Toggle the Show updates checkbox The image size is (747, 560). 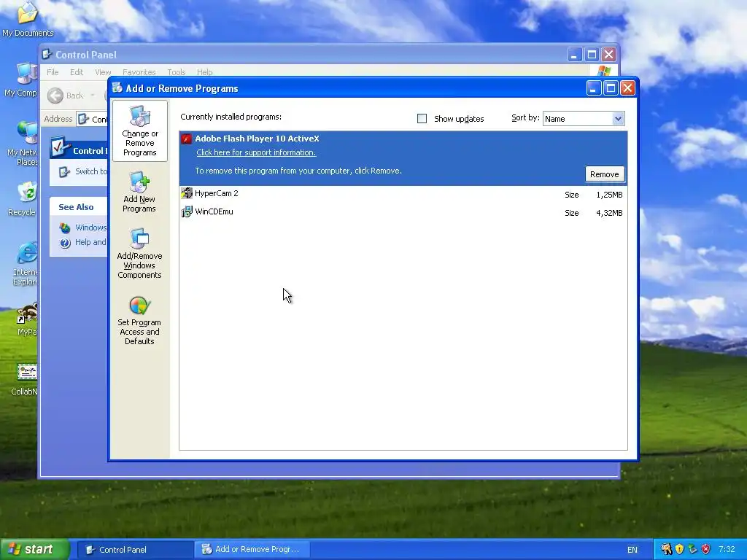pos(422,119)
